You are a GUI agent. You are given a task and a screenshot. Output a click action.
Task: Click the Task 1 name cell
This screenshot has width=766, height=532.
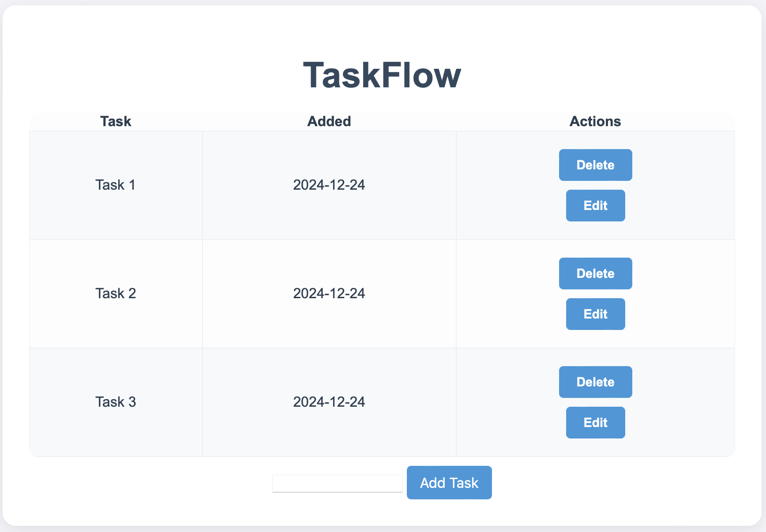click(116, 185)
